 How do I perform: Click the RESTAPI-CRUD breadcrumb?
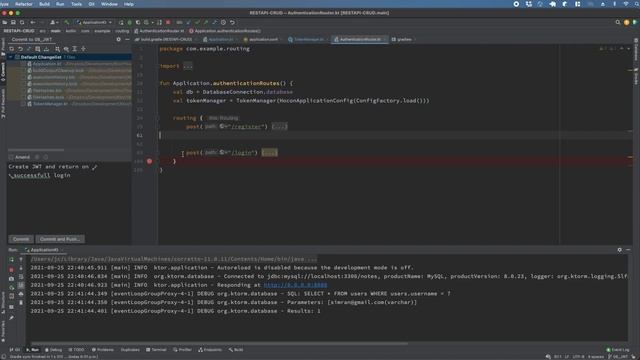pos(19,31)
